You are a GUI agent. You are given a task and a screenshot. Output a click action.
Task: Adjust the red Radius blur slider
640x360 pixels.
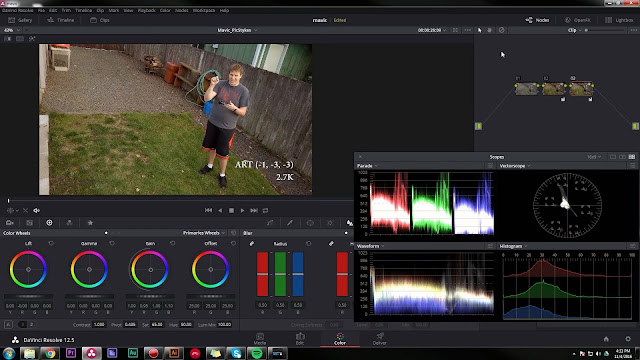coord(262,274)
